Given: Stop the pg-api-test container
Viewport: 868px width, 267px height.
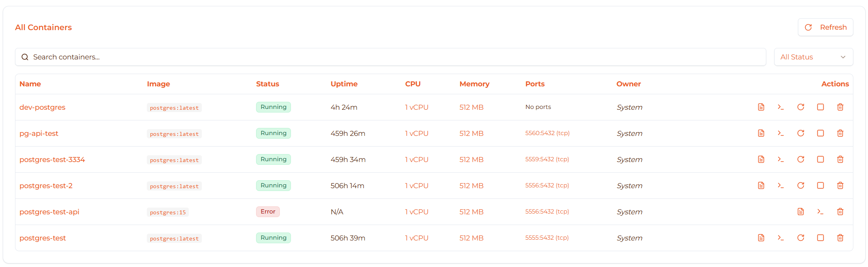Looking at the screenshot, I should point(820,133).
